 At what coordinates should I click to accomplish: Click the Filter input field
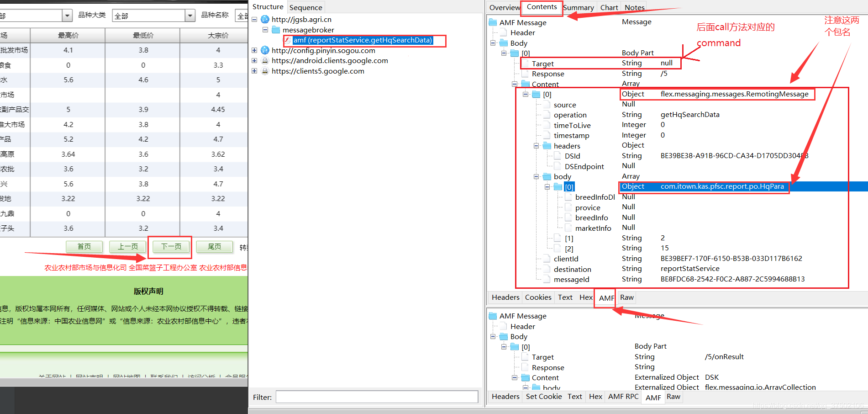(x=377, y=397)
